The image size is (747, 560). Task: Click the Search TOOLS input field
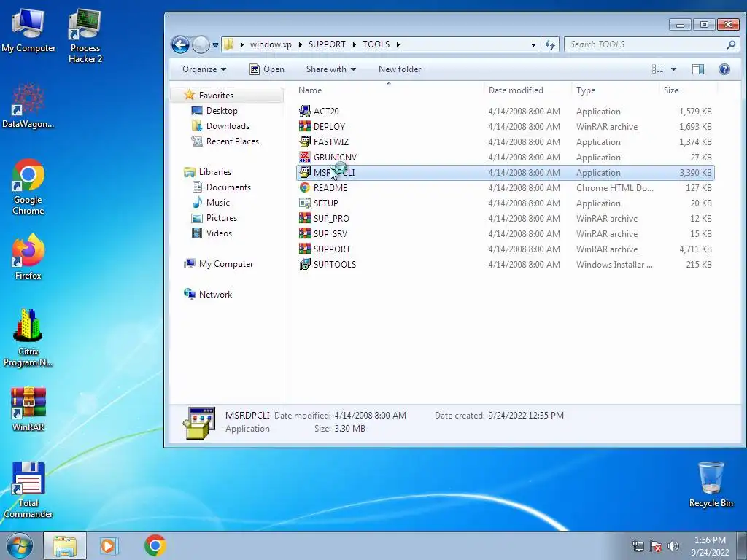[651, 44]
